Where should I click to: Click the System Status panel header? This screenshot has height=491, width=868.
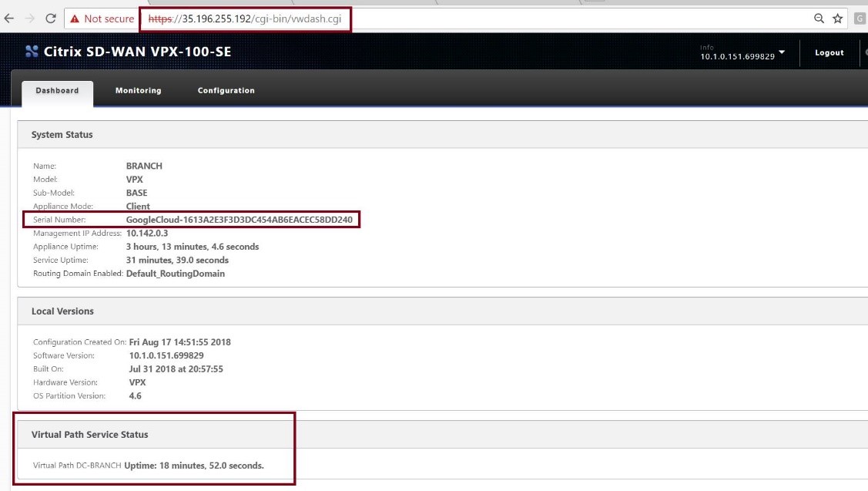tap(62, 135)
